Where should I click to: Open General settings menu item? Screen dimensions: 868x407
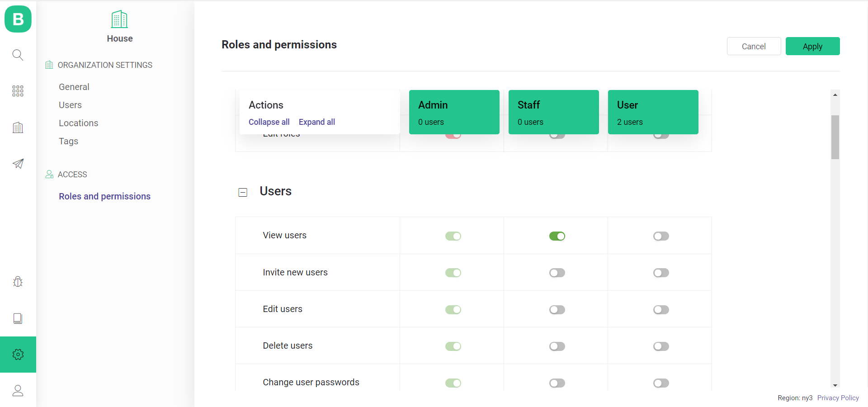[74, 87]
